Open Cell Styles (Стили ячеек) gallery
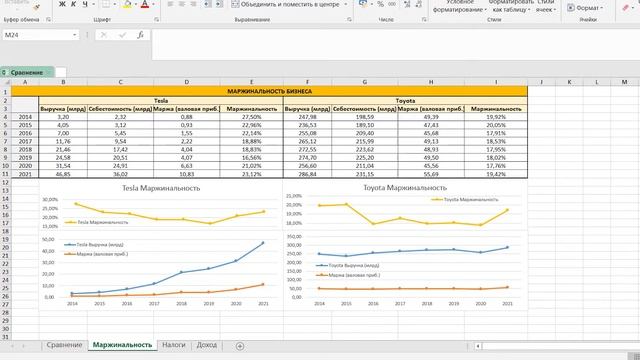This screenshot has width=640, height=360. [546, 6]
